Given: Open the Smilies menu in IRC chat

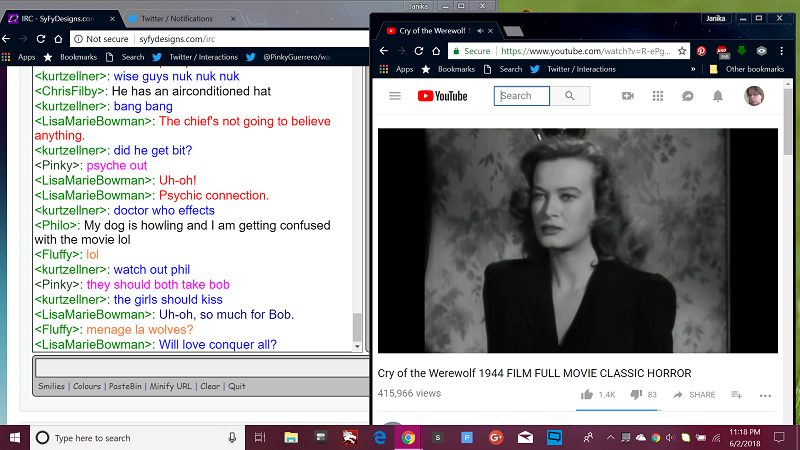Looking at the screenshot, I should pos(52,386).
